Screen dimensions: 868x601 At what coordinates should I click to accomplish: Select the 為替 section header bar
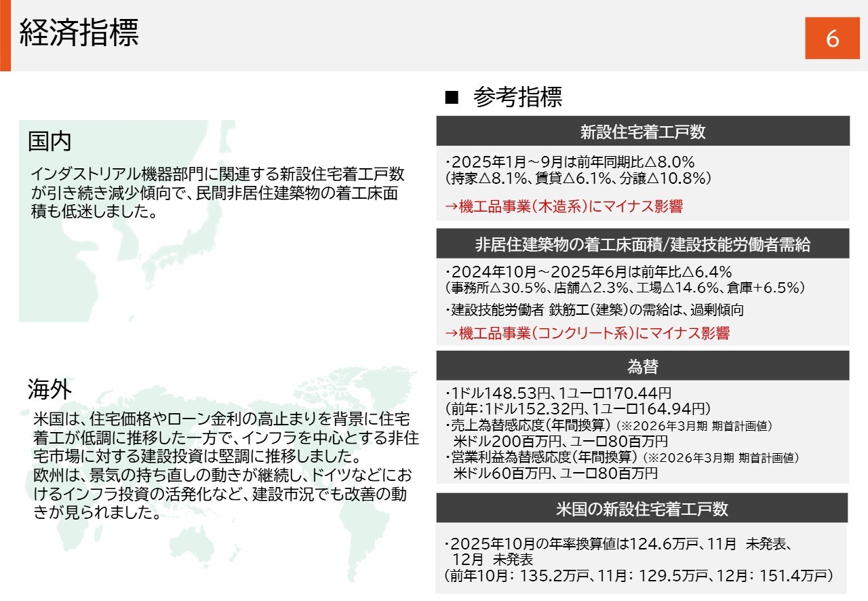[642, 366]
